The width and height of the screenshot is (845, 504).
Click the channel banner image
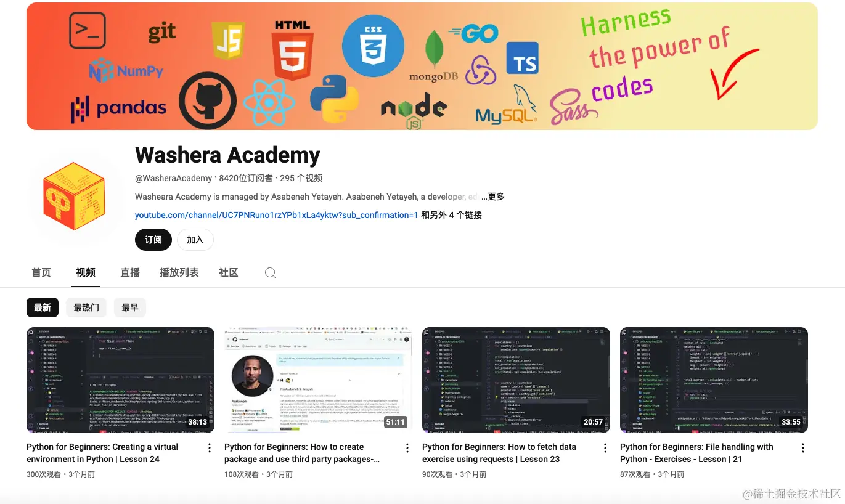click(x=422, y=66)
